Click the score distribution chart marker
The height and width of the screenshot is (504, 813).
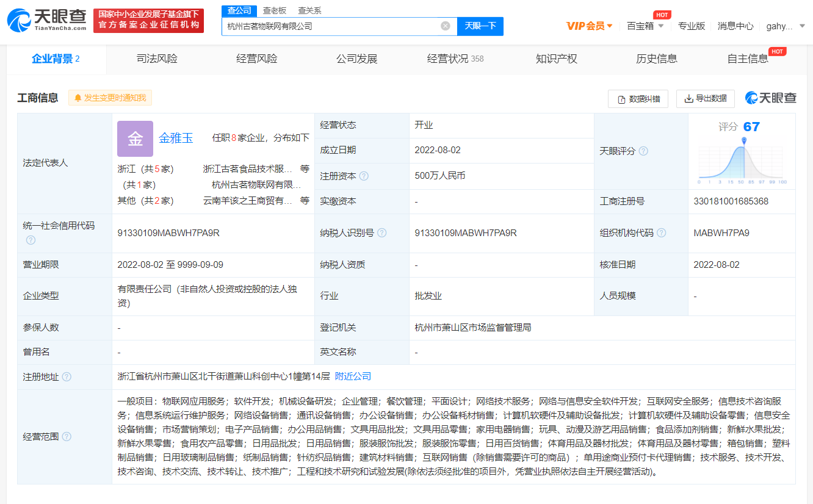[743, 142]
